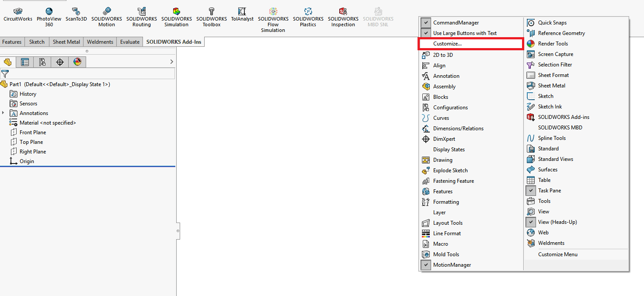Viewport: 644px width, 296px height.
Task: Open the FeatureManager design tree tab
Action: pyautogui.click(x=7, y=62)
